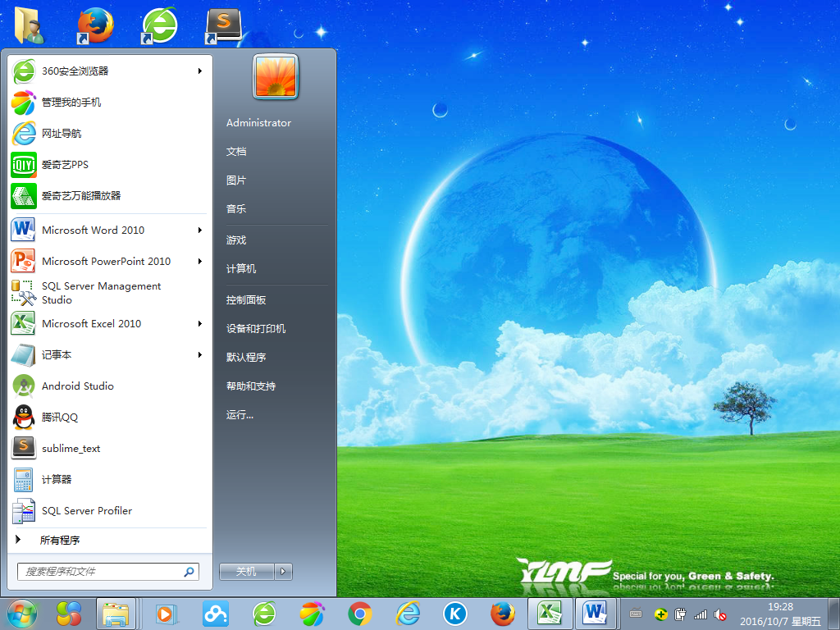Image resolution: width=840 pixels, height=630 pixels.
Task: Open 文档 documents library
Action: pos(236,152)
